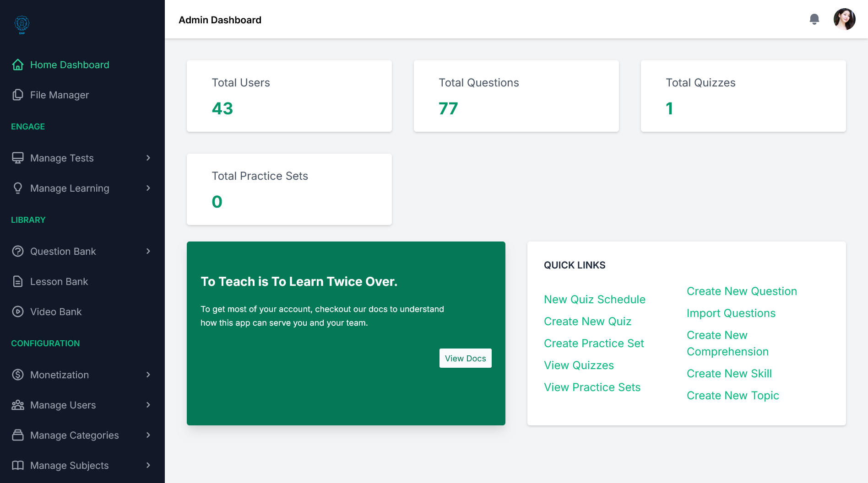Select the Total Users stat card
The image size is (868, 483).
click(x=289, y=96)
